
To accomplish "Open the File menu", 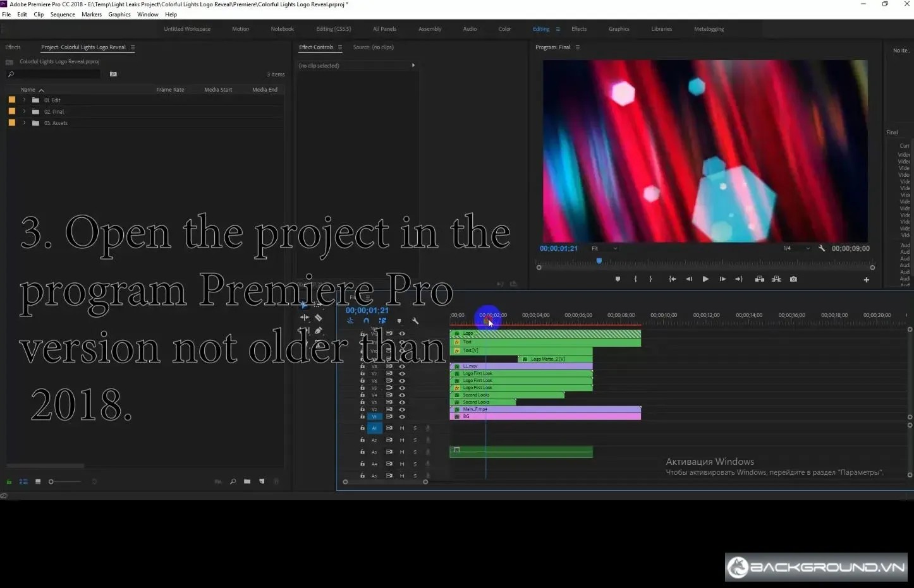I will click(6, 15).
